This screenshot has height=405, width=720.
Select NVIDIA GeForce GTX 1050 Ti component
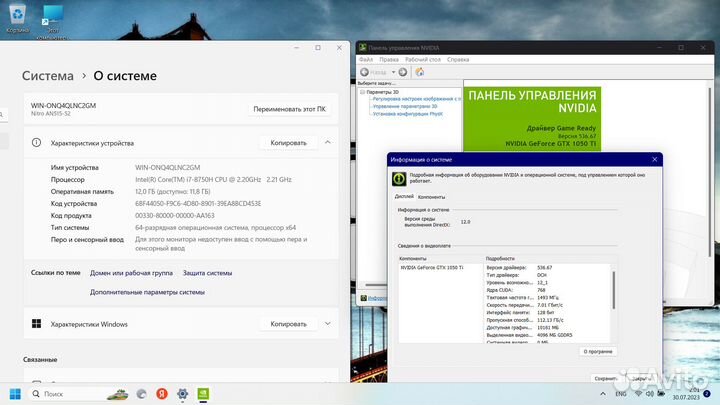click(x=432, y=267)
